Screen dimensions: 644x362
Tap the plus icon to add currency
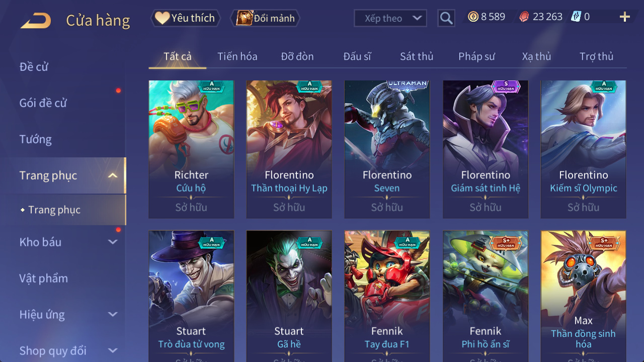[625, 17]
